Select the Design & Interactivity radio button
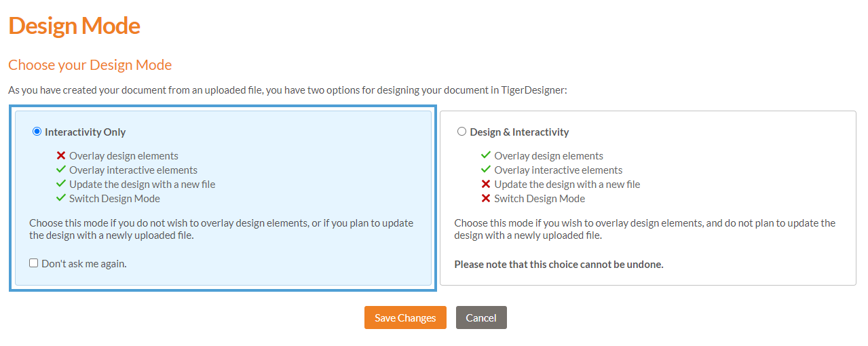 tap(462, 132)
